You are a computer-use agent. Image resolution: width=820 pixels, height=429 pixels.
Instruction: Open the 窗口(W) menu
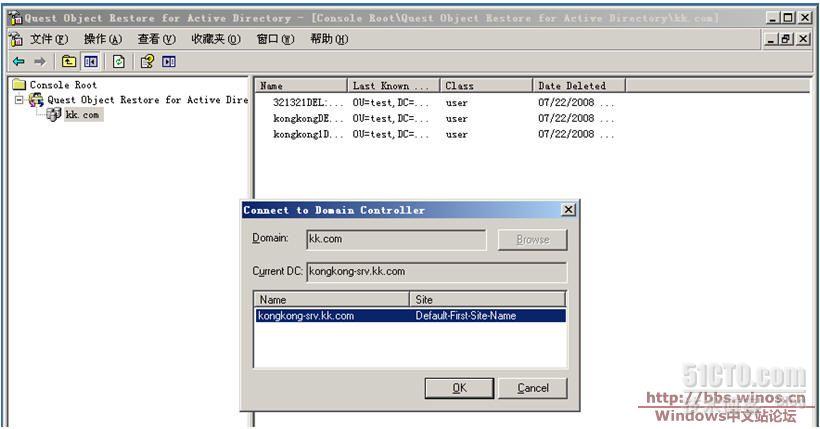pos(275,39)
